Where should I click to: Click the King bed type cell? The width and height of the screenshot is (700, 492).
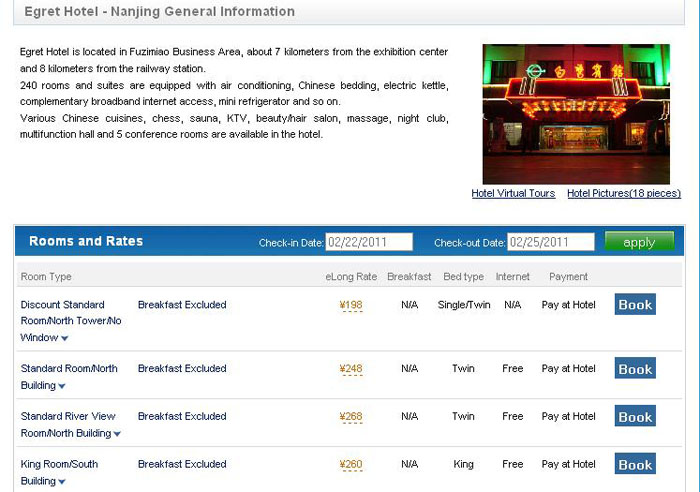[463, 464]
